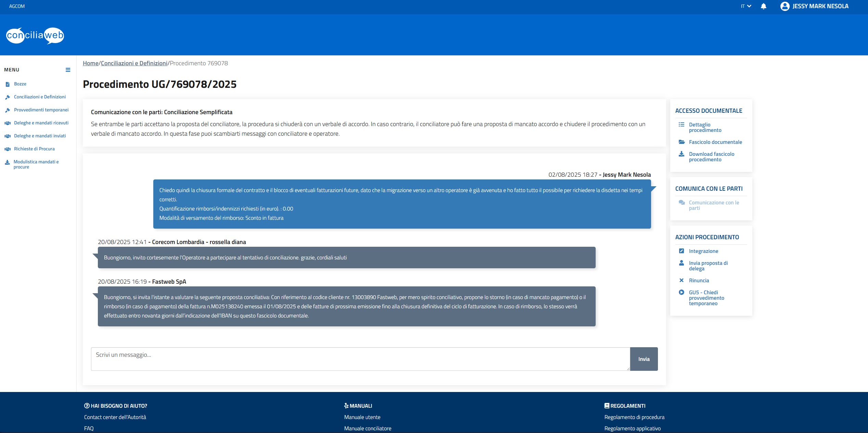Select Provvedimenti temporanei in sidebar
This screenshot has width=868, height=433.
tap(41, 110)
